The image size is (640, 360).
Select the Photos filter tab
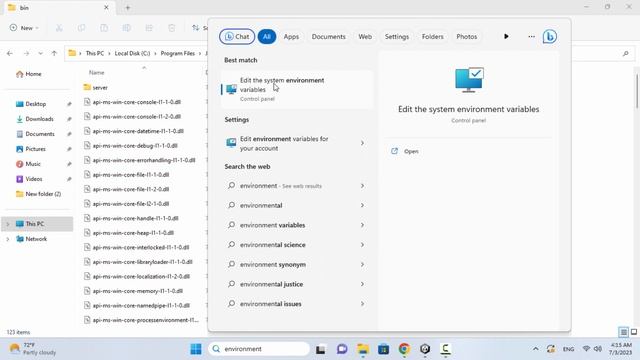coord(467,37)
